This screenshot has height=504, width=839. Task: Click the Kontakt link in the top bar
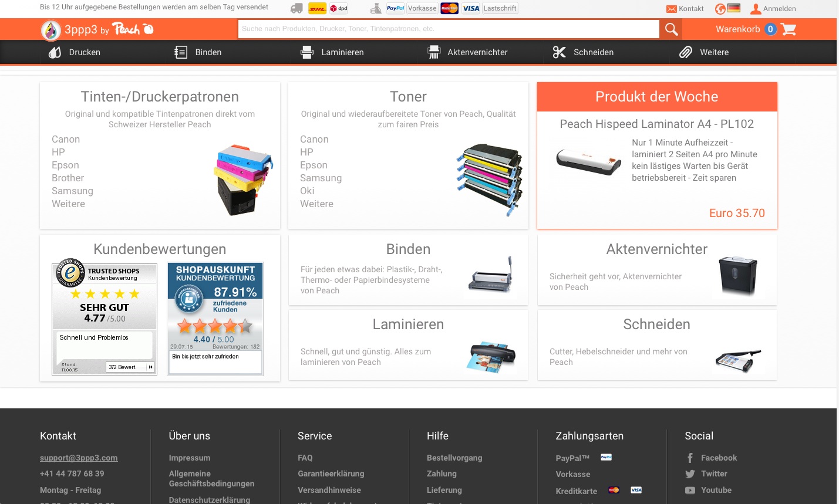pos(691,9)
